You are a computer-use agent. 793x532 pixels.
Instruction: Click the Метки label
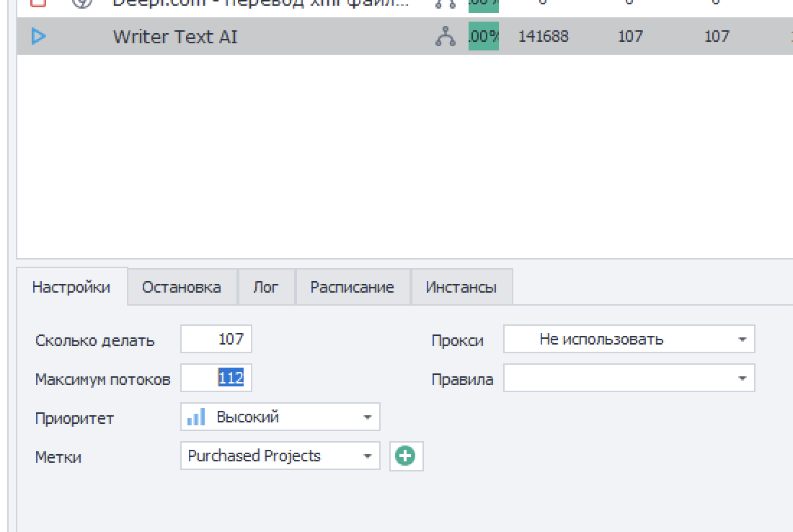coord(58,457)
